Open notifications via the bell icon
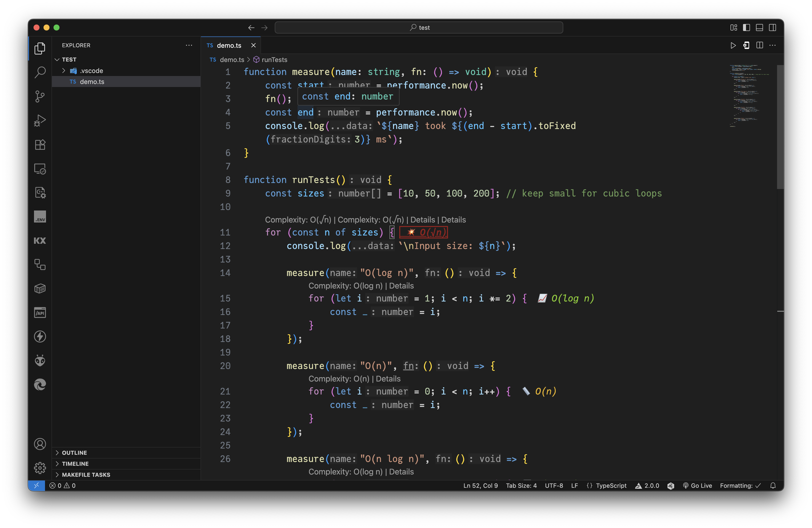Image resolution: width=812 pixels, height=528 pixels. coord(773,485)
